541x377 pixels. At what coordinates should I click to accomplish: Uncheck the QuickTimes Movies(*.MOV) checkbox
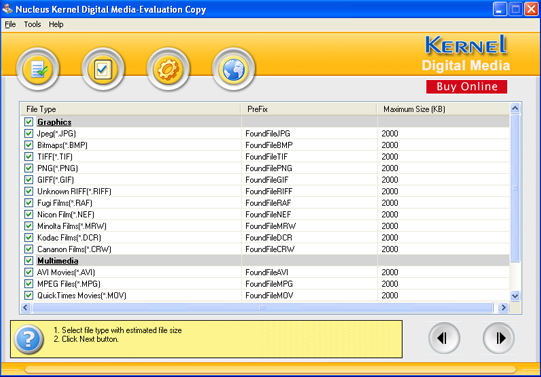(x=29, y=295)
